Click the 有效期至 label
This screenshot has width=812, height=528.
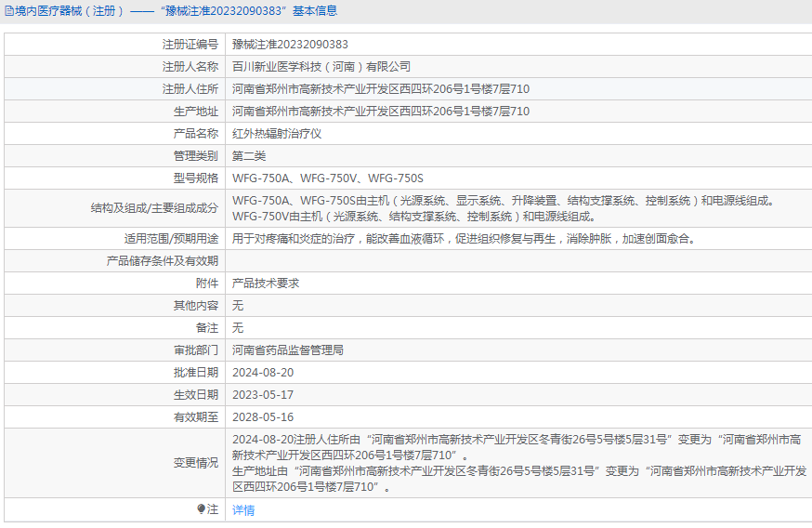tap(196, 417)
